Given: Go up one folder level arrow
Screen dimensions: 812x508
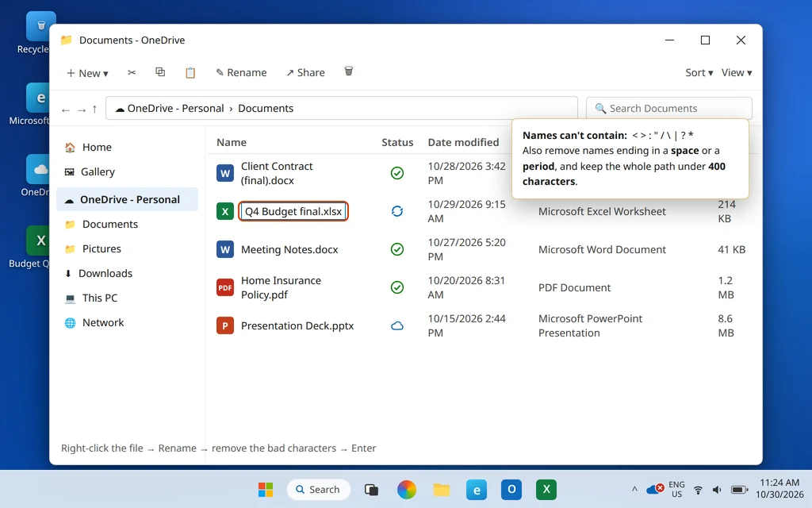Looking at the screenshot, I should (94, 109).
